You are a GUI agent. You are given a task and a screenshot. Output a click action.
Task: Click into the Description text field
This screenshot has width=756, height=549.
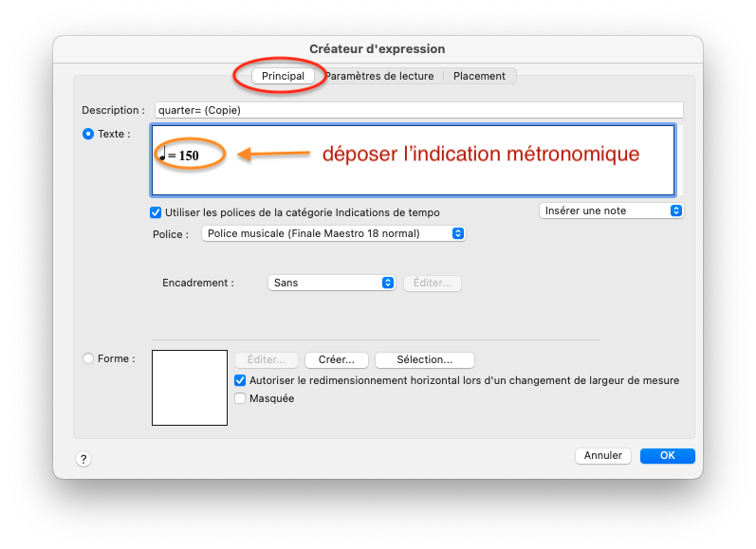[417, 110]
